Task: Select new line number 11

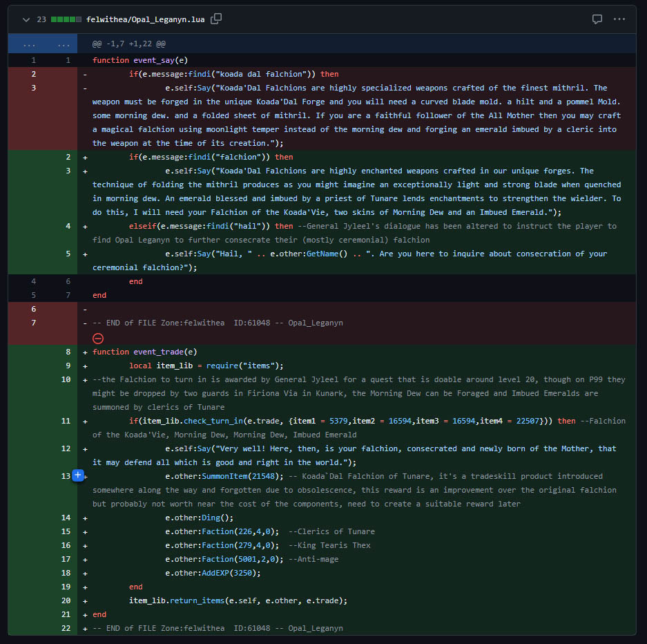Action: coord(66,421)
